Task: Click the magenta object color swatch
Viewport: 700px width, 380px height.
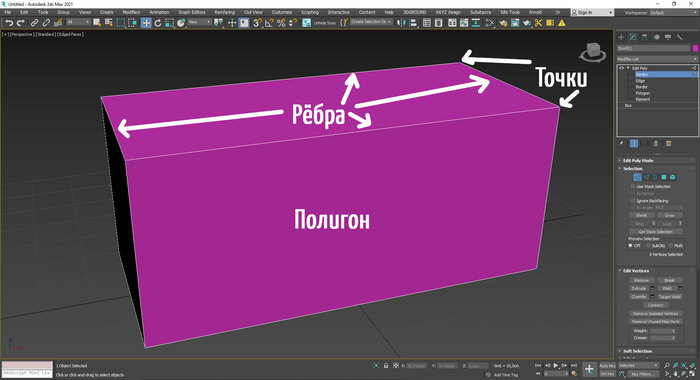Action: click(x=695, y=48)
